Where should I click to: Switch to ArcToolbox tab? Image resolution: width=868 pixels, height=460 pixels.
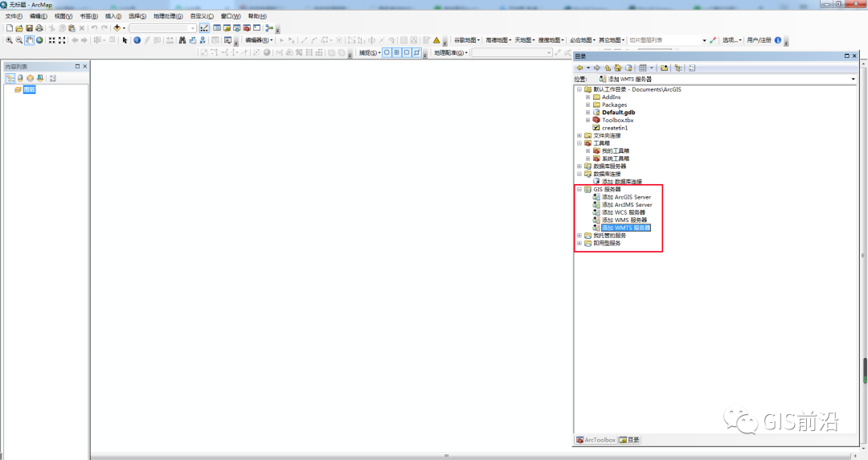click(x=596, y=440)
